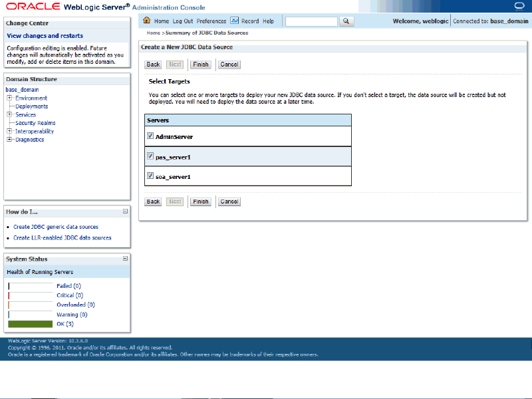Click the top Cancel button

(229, 65)
